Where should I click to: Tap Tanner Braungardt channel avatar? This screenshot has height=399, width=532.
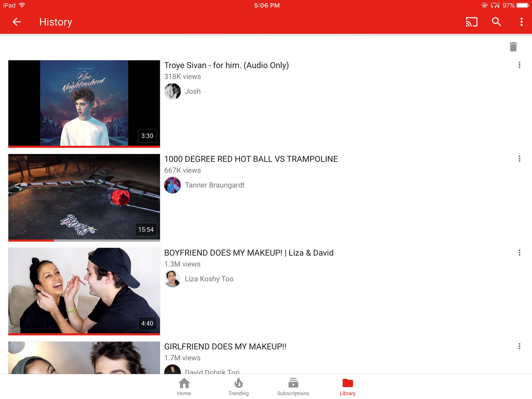tap(172, 185)
